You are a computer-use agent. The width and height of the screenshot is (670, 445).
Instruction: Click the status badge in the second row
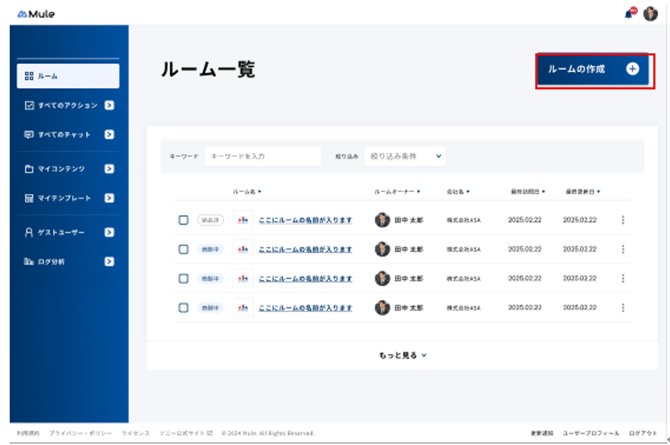[210, 249]
